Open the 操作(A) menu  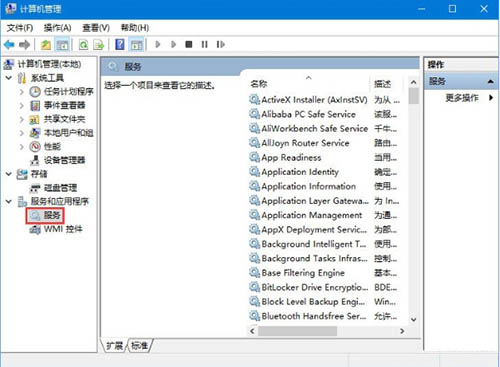(57, 28)
